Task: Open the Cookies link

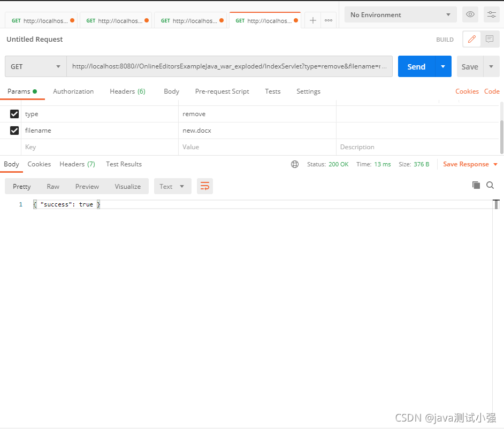Action: [467, 91]
